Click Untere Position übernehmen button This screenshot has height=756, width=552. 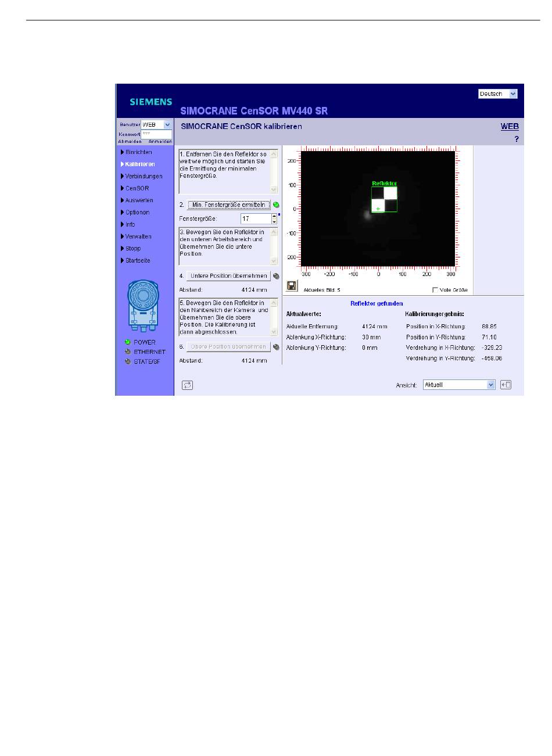pos(229,276)
